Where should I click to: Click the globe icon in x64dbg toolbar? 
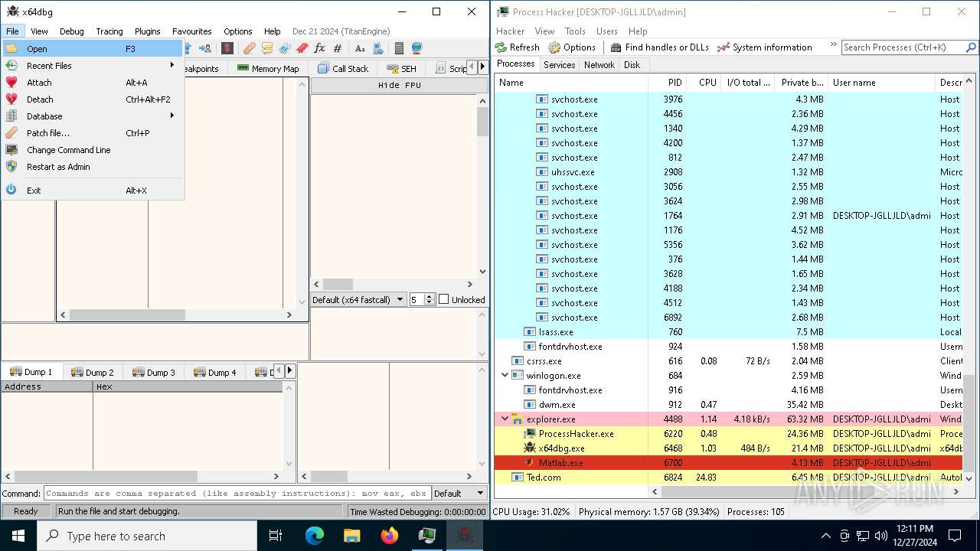[417, 48]
